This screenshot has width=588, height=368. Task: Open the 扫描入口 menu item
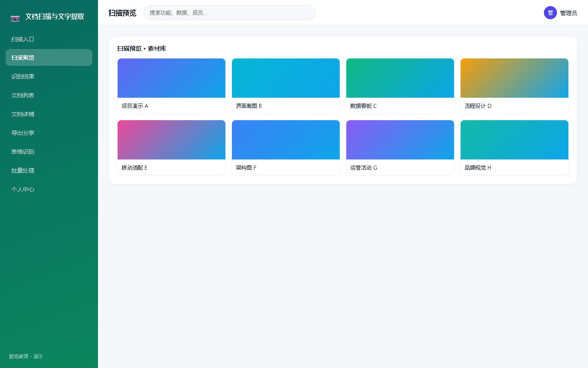49,39
